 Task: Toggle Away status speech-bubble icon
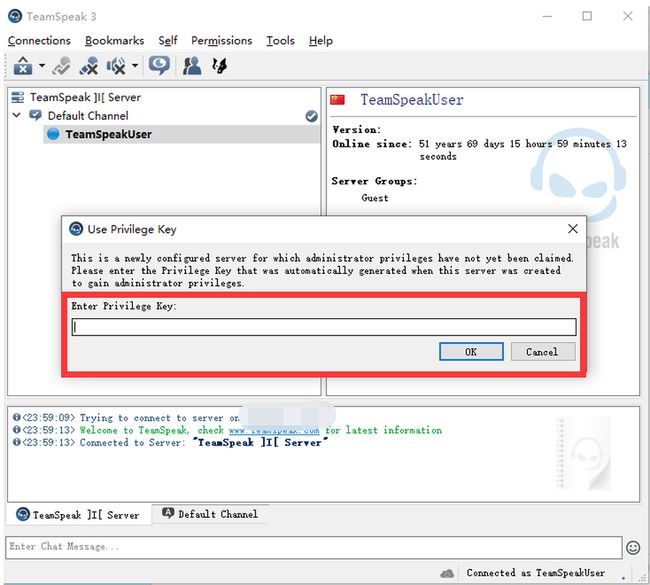[159, 66]
